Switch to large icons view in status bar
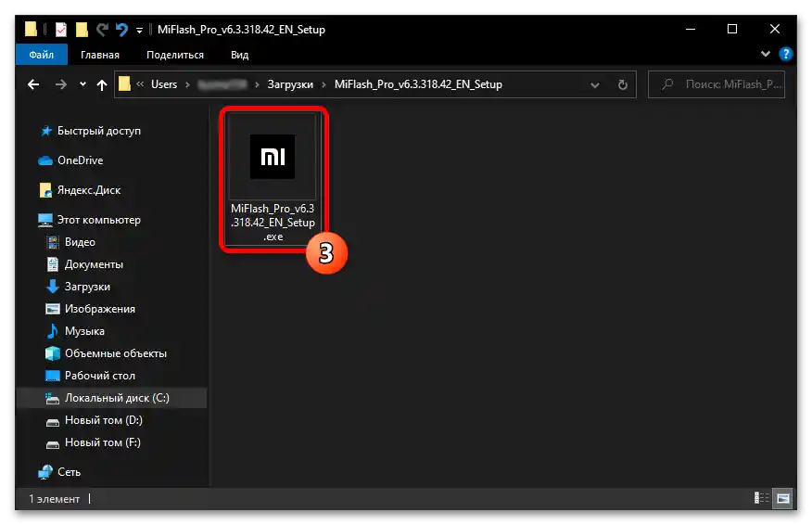The image size is (812, 525). click(x=783, y=498)
